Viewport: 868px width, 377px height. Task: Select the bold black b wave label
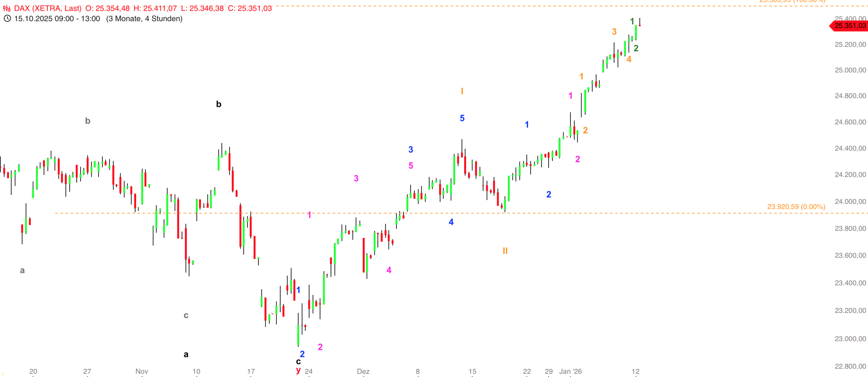pyautogui.click(x=218, y=104)
